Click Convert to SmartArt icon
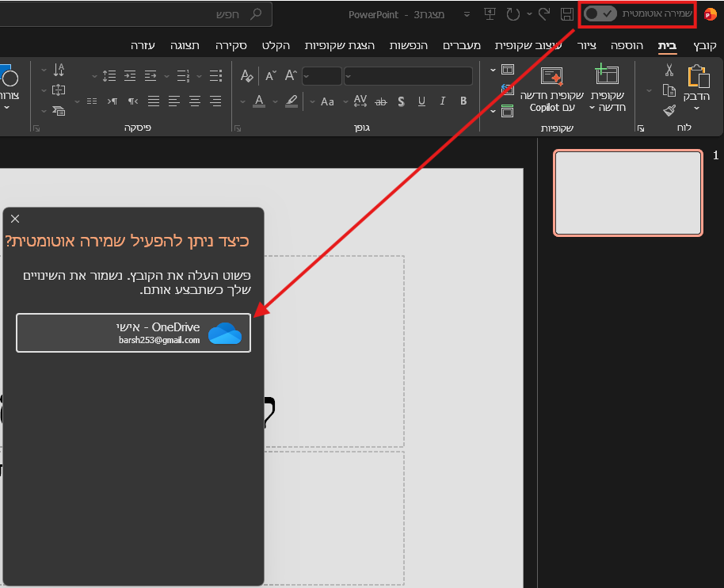 (x=59, y=111)
